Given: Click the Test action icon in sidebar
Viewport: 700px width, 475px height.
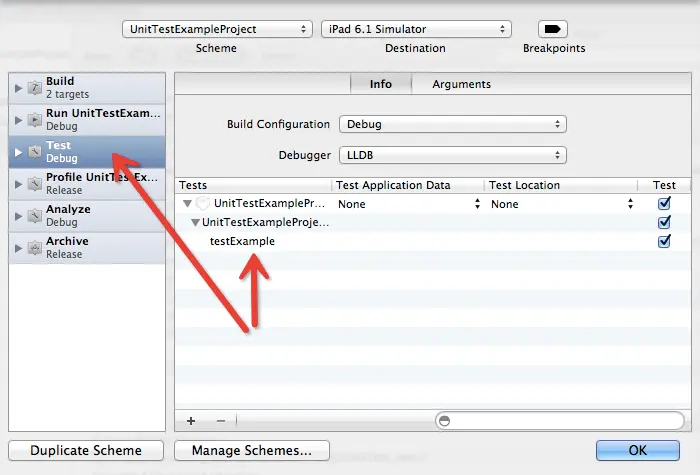Looking at the screenshot, I should (x=34, y=152).
